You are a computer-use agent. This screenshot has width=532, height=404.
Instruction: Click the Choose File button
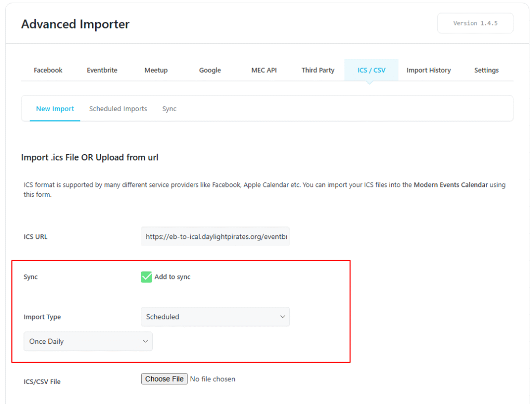tap(164, 379)
